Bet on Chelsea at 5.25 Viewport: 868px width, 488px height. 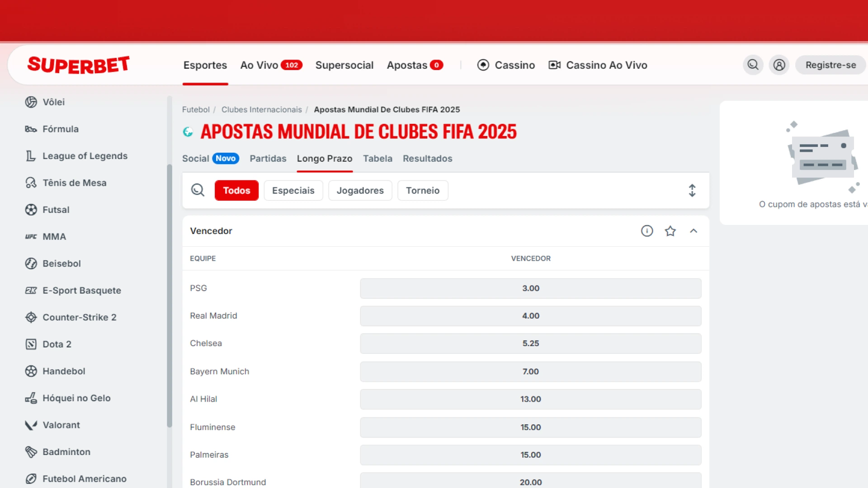tap(531, 343)
